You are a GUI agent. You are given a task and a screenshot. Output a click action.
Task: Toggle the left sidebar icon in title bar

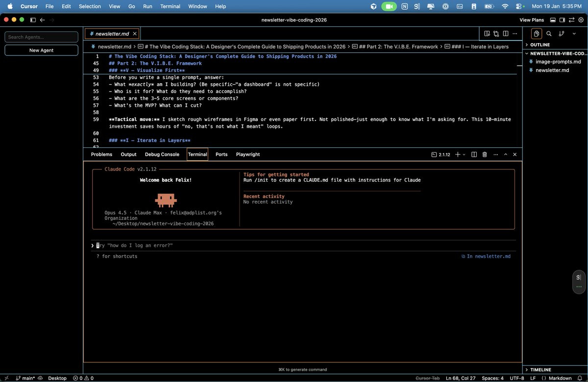tap(33, 20)
